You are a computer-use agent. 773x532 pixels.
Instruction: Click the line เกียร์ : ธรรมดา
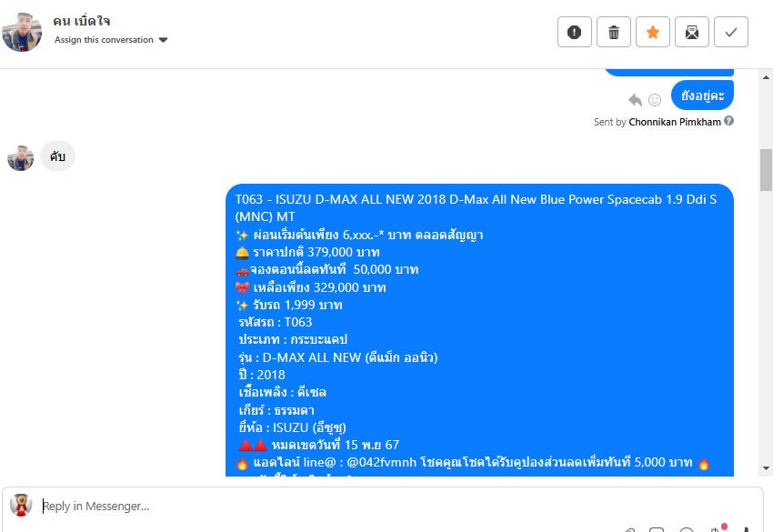pyautogui.click(x=276, y=410)
